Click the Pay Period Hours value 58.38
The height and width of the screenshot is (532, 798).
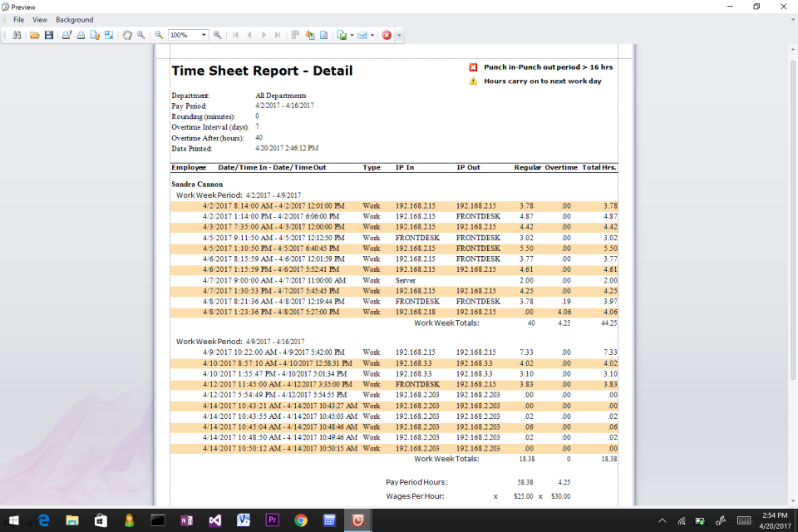pyautogui.click(x=525, y=482)
